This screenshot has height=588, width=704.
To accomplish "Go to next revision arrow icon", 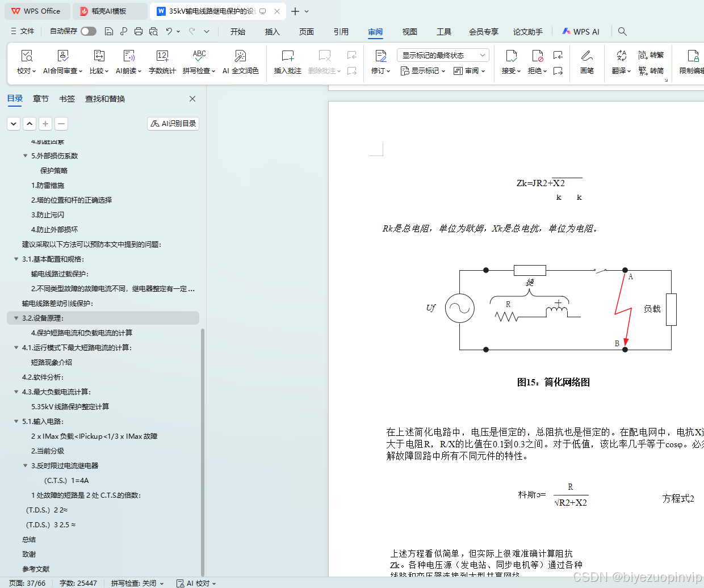I will [x=558, y=71].
